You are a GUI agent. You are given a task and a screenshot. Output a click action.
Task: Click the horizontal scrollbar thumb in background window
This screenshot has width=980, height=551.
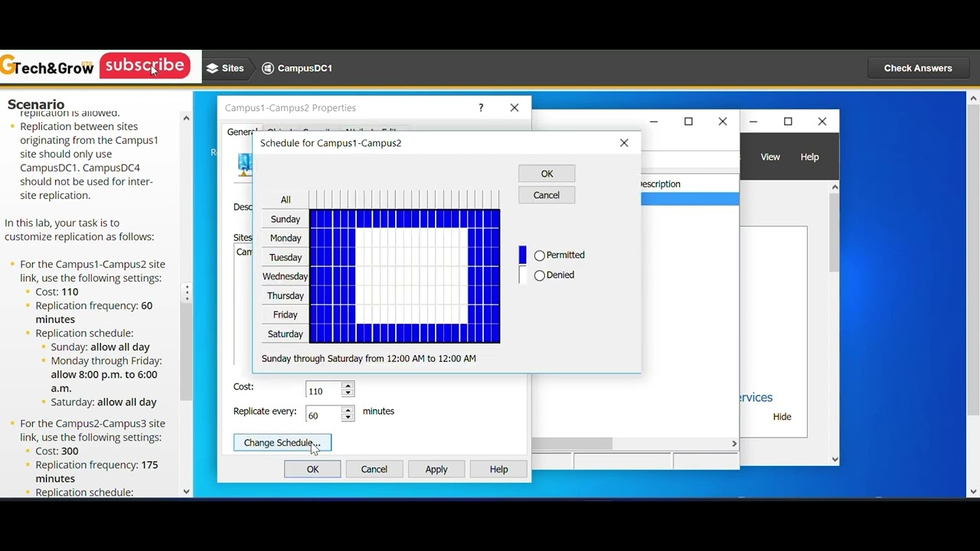coord(572,443)
